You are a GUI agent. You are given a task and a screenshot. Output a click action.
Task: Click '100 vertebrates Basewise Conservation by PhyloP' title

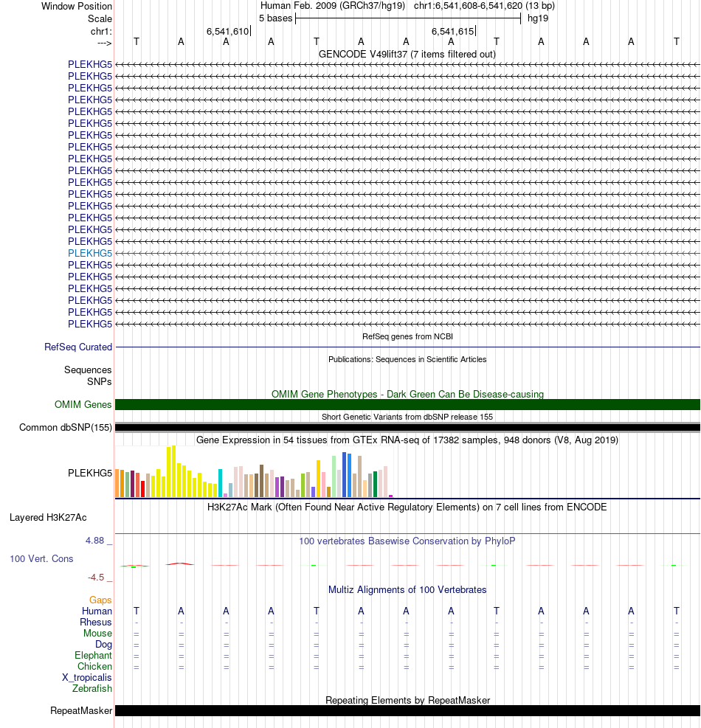[x=407, y=541]
